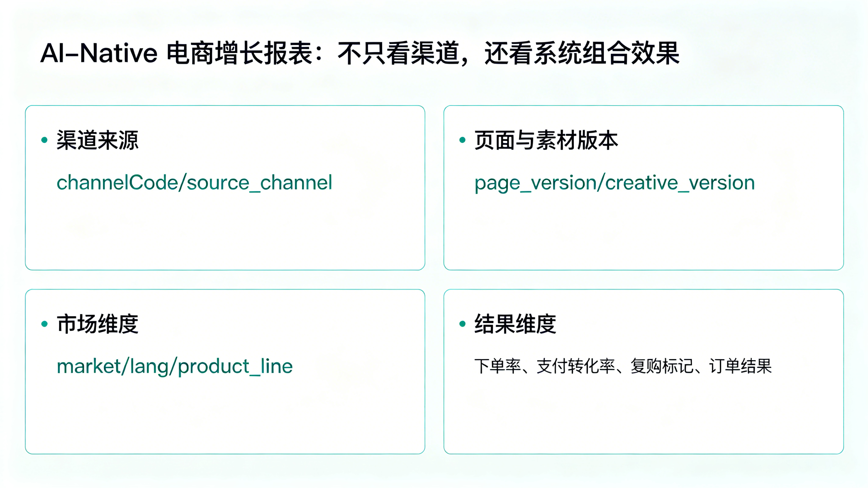The width and height of the screenshot is (868, 488).
Task: Select the 页面与素材版本 heading
Action: (546, 140)
